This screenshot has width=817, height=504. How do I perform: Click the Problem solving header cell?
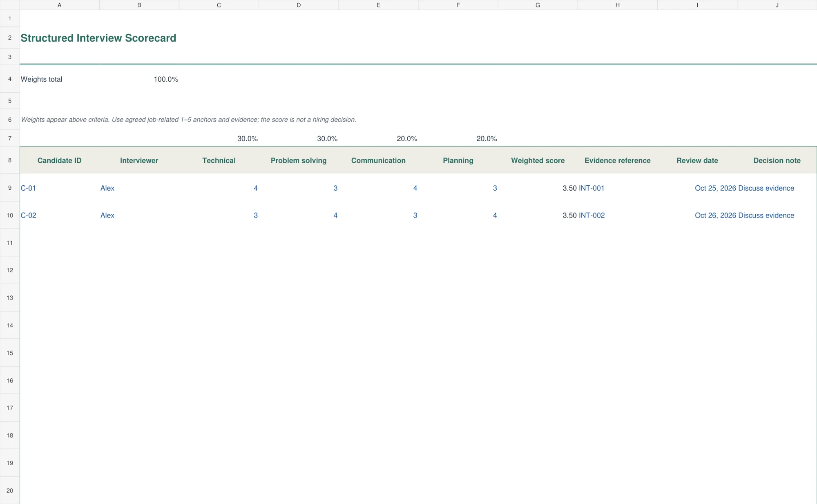[299, 160]
